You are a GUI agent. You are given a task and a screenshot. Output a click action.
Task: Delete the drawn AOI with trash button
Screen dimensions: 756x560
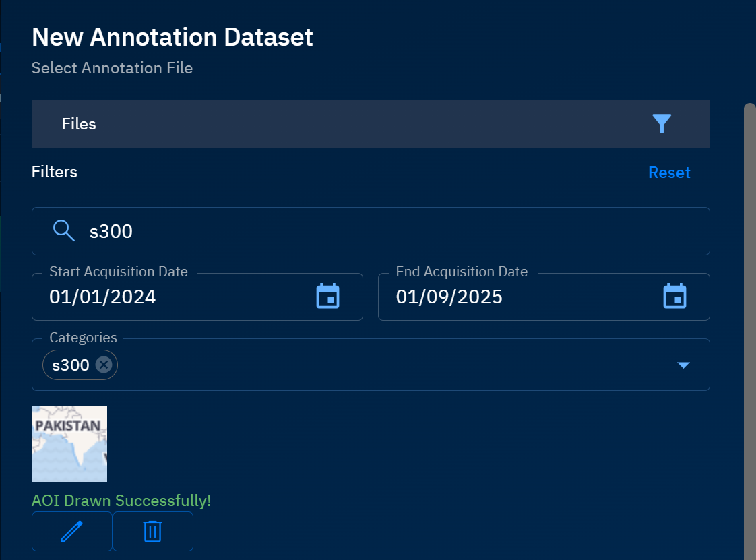click(153, 531)
